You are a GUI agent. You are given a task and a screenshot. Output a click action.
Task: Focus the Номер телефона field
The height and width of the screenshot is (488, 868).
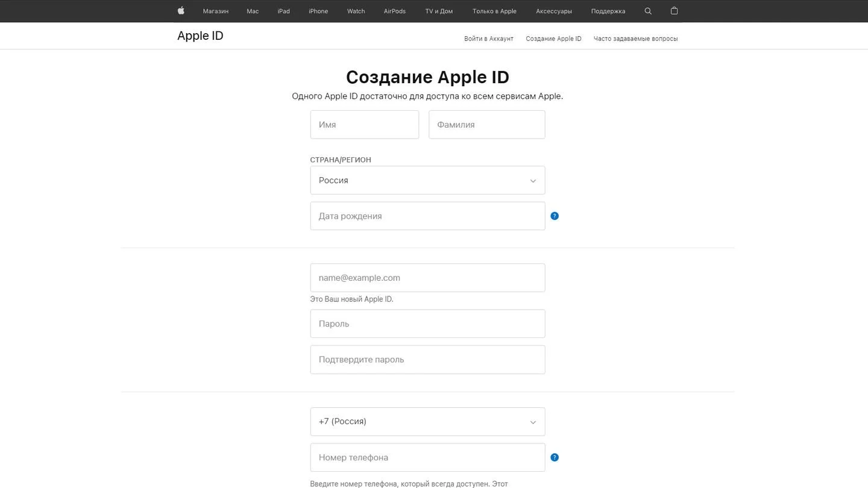point(427,457)
